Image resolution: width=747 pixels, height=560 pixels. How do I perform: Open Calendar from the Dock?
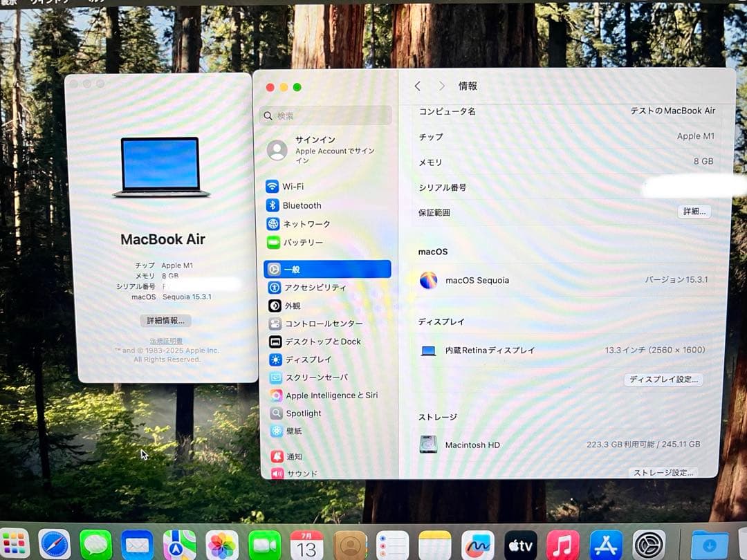click(x=306, y=545)
